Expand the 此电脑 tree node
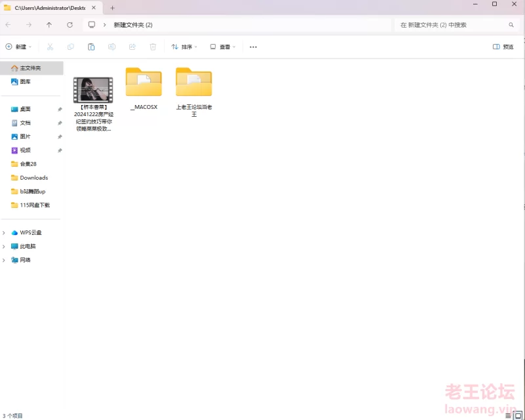The width and height of the screenshot is (525, 420). [4, 247]
